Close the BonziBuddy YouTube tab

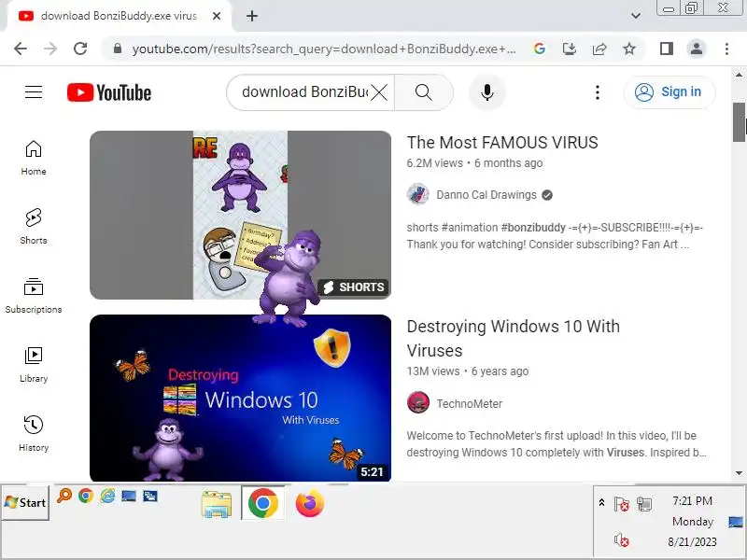click(x=217, y=16)
